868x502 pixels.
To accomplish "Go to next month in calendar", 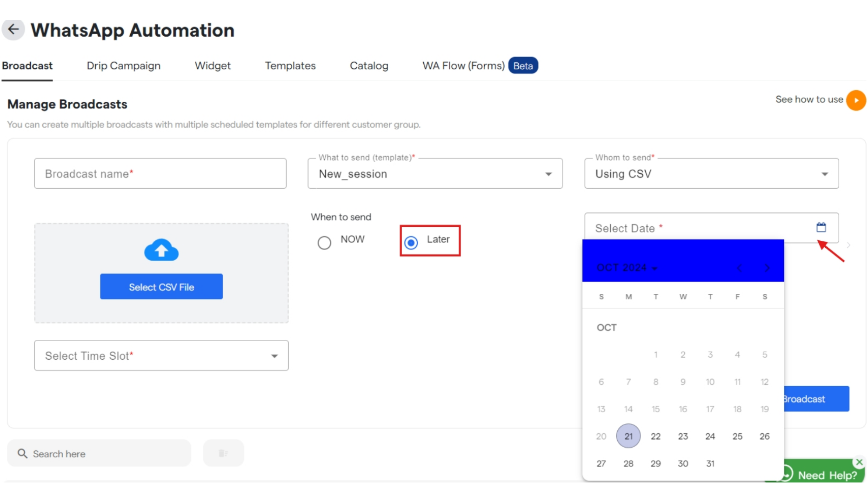I will pos(767,268).
